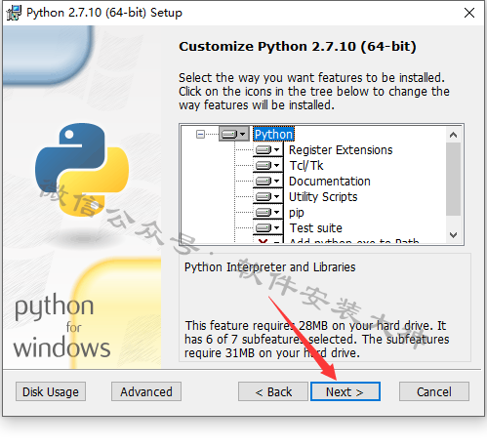Click the installer icon in title bar
The width and height of the screenshot is (487, 448).
14,13
